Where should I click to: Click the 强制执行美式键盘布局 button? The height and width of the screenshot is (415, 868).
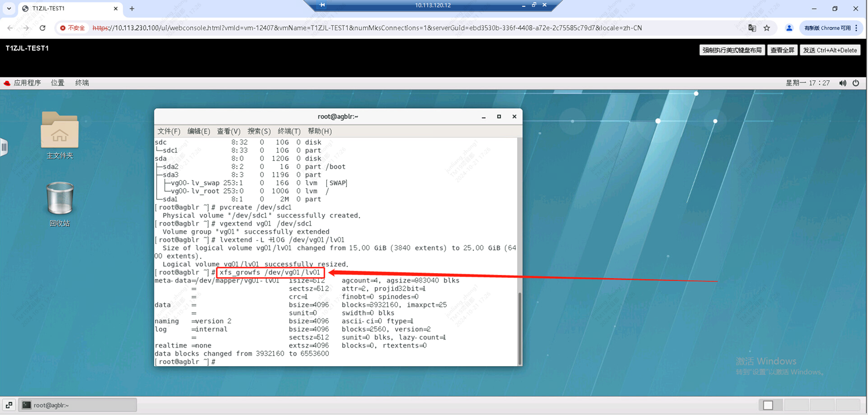(x=731, y=51)
